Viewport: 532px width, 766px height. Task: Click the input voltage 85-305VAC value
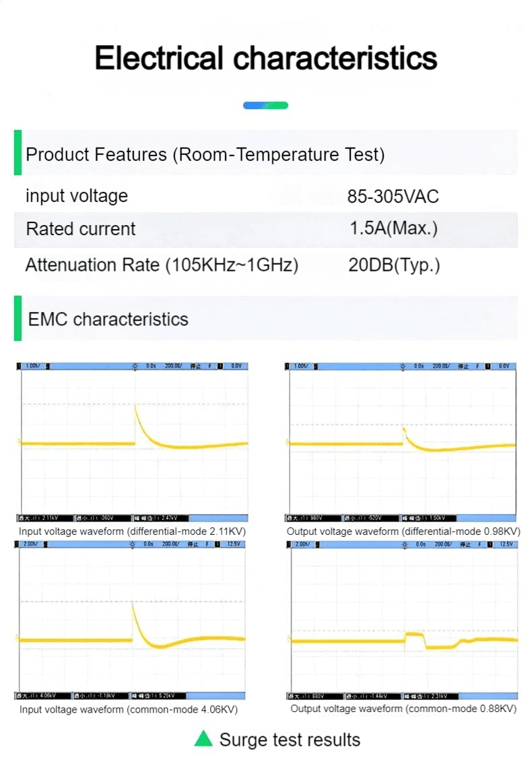[x=393, y=197]
